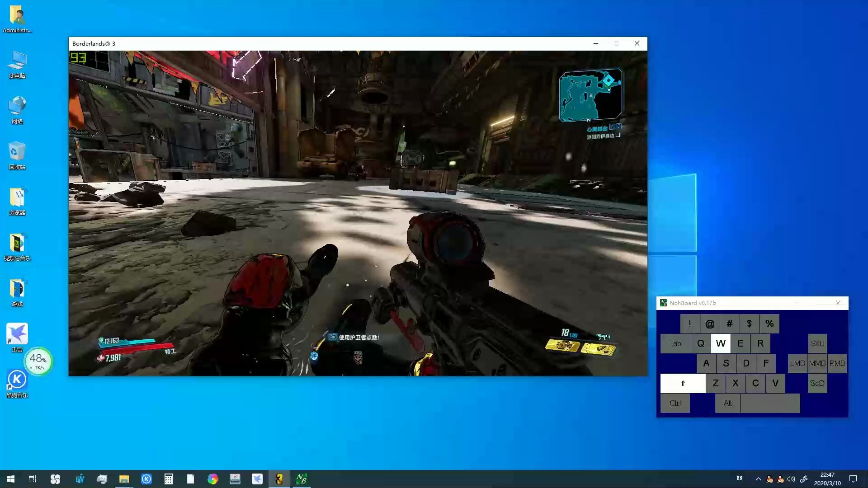Screen dimensions: 868x488
Task: Open the This PC (此电脑) desktop icon
Action: [17, 65]
